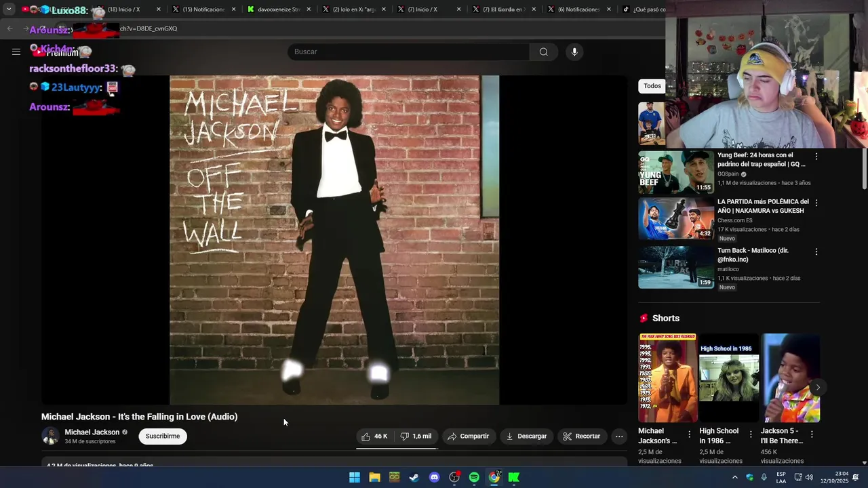The image size is (868, 488).
Task: Switch to the (2) lolo en X tab
Action: tap(353, 9)
